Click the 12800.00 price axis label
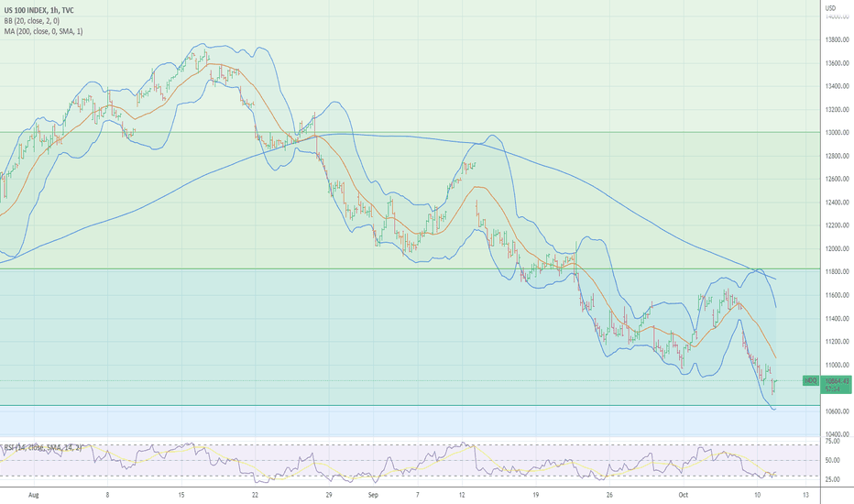Viewport: 854px width, 504px height. pos(838,156)
